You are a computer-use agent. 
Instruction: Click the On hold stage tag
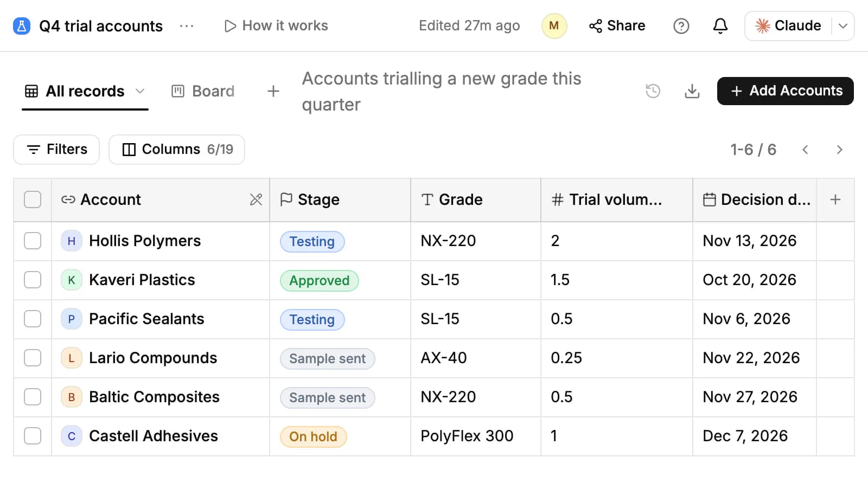(314, 437)
